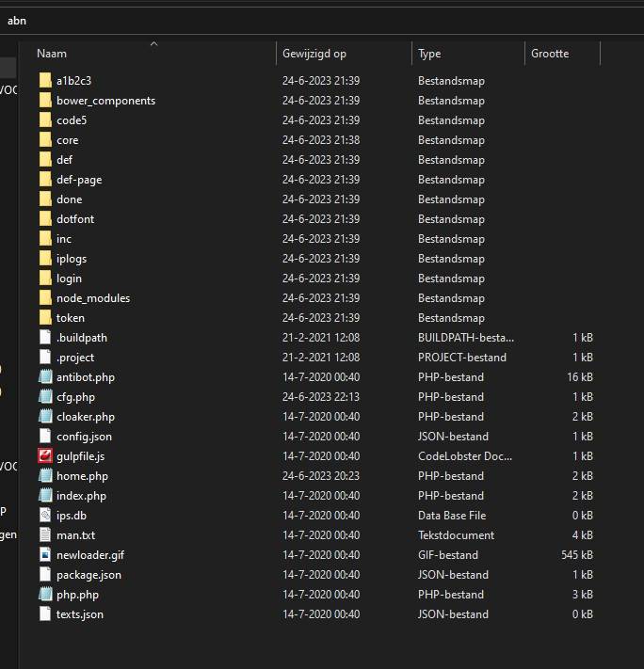Click the token folder icon
Image resolution: width=644 pixels, height=669 pixels.
point(45,317)
